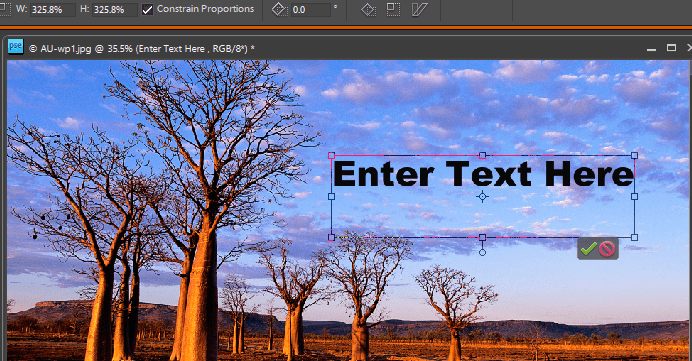Click the AU-wp1.jpg document title
692x361 pixels.
click(x=142, y=49)
